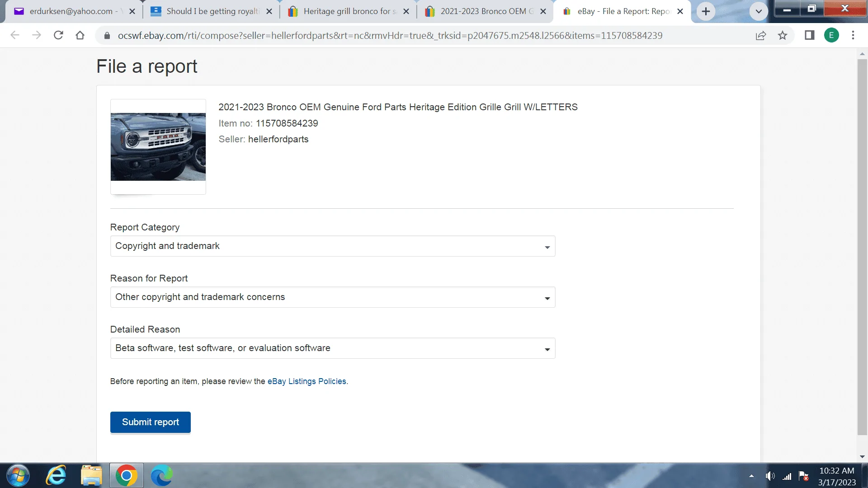Screen dimensions: 868x488
Task: Open the Chrome profile E avatar
Action: coord(831,35)
